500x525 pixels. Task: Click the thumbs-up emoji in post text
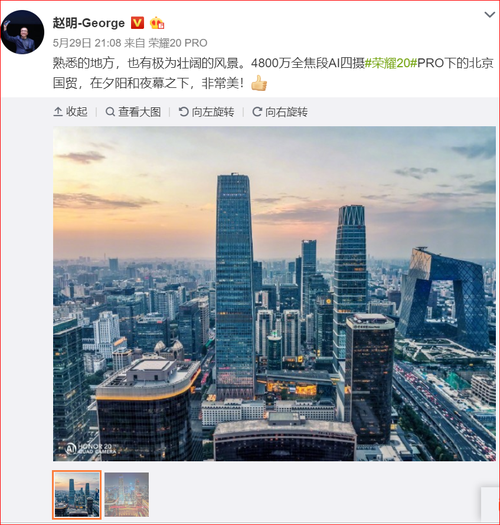tap(259, 83)
